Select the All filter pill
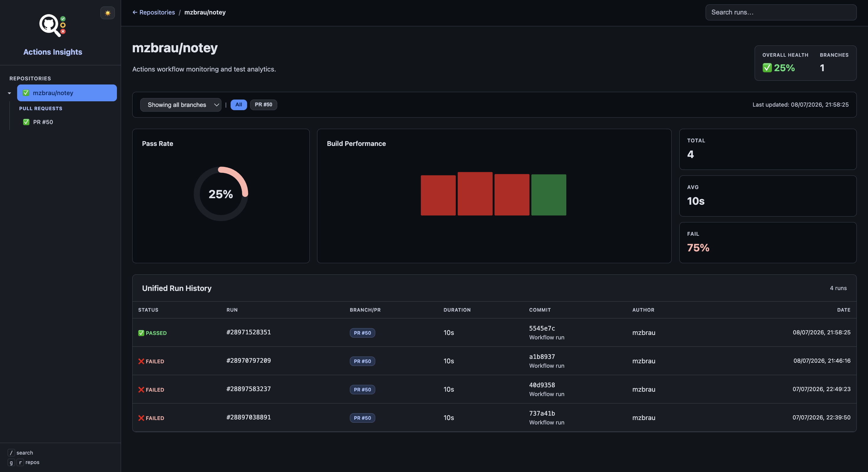The height and width of the screenshot is (472, 868). click(x=239, y=105)
